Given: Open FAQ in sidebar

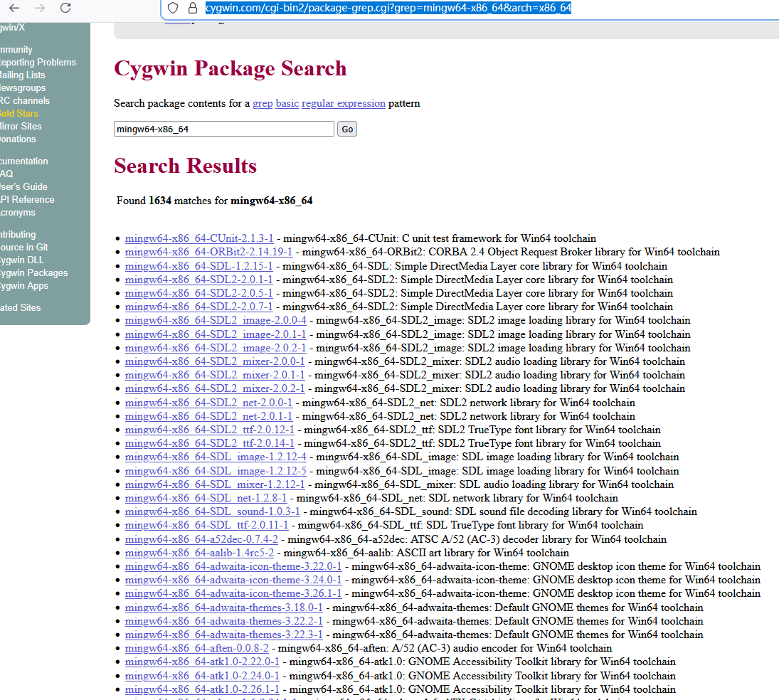Looking at the screenshot, I should (x=6, y=174).
